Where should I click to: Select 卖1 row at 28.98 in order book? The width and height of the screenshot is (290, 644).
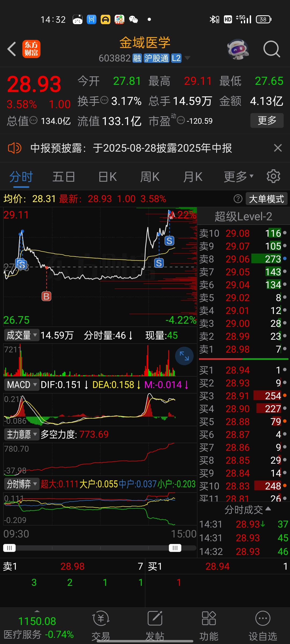[x=243, y=349]
